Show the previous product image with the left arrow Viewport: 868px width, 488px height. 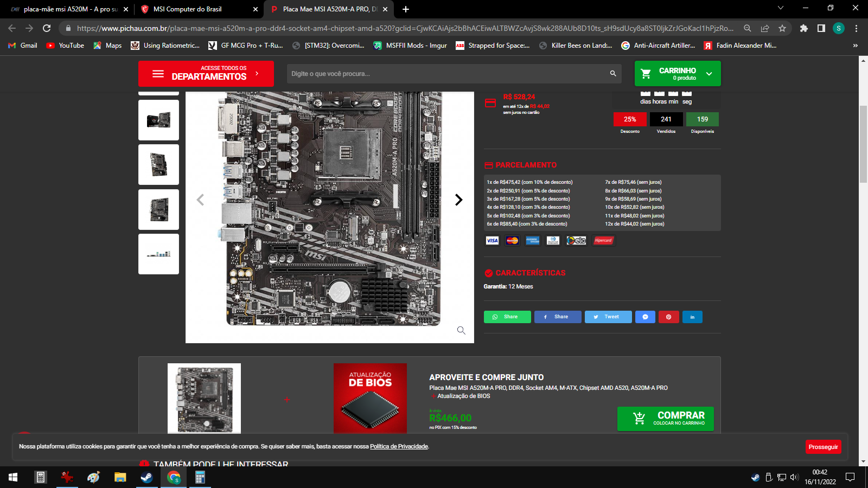pos(200,200)
